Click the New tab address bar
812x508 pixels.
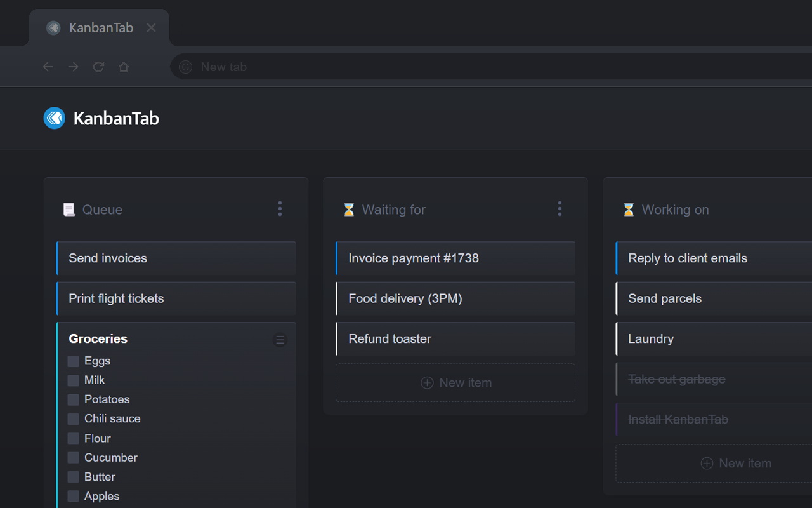[x=491, y=67]
